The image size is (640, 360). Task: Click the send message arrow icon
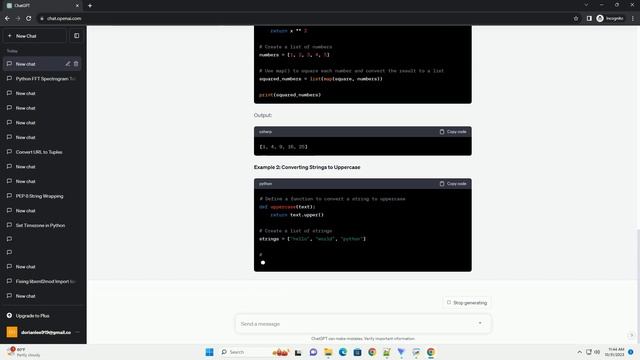point(480,323)
